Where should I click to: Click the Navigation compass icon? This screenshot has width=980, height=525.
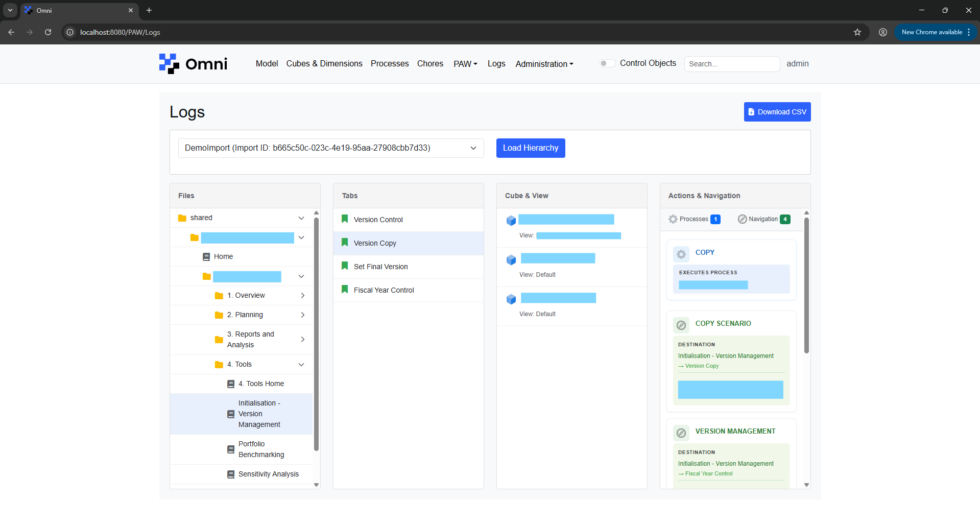click(743, 219)
